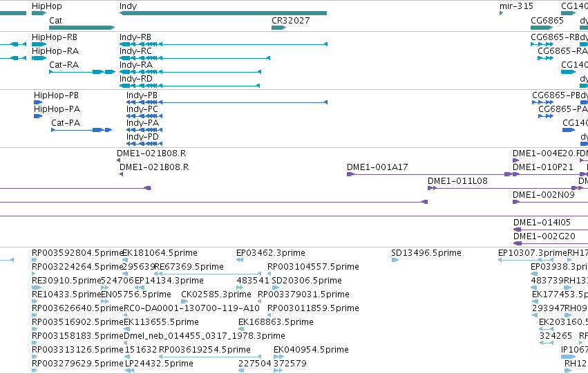Screen dimensions: 588x374
Task: Click EST EK040954.5prime
Action: (x=311, y=350)
